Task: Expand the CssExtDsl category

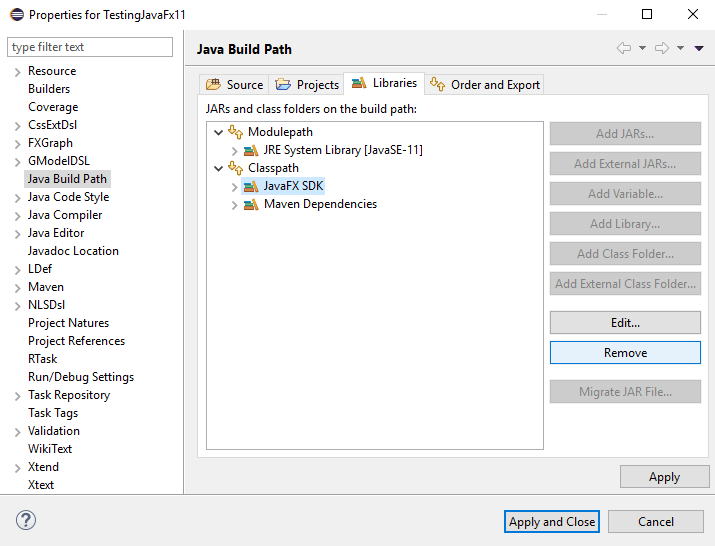Action: pos(17,126)
